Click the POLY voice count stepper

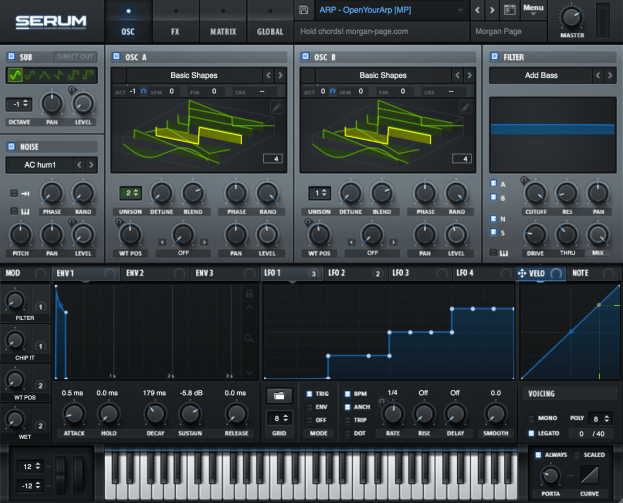point(600,418)
